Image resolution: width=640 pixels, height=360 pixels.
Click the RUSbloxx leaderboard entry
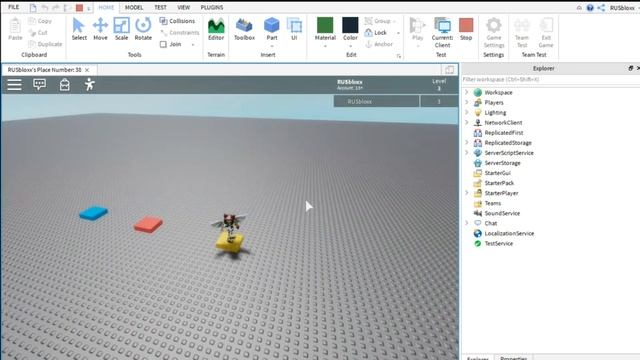376,101
